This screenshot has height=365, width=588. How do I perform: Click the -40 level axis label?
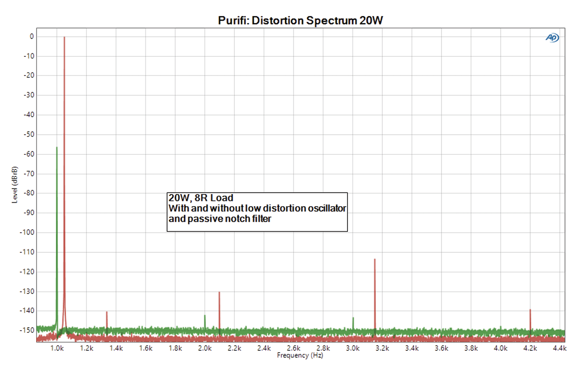28,115
